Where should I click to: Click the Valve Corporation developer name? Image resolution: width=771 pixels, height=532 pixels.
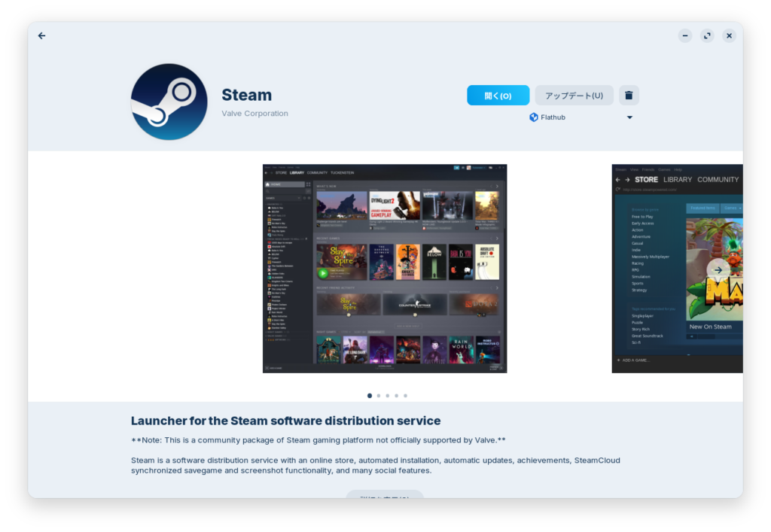pos(254,114)
